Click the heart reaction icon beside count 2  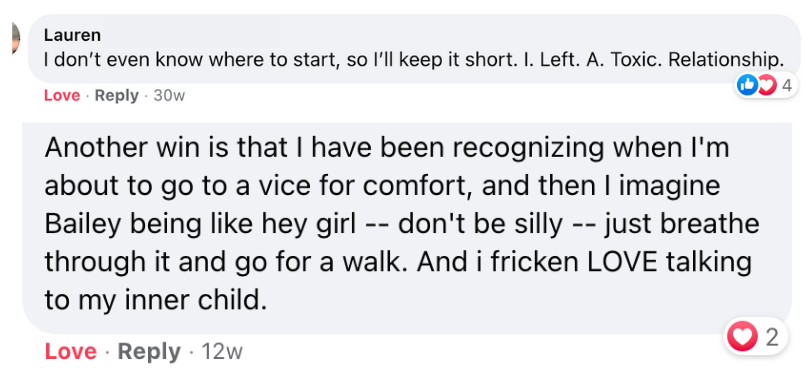pyautogui.click(x=742, y=337)
